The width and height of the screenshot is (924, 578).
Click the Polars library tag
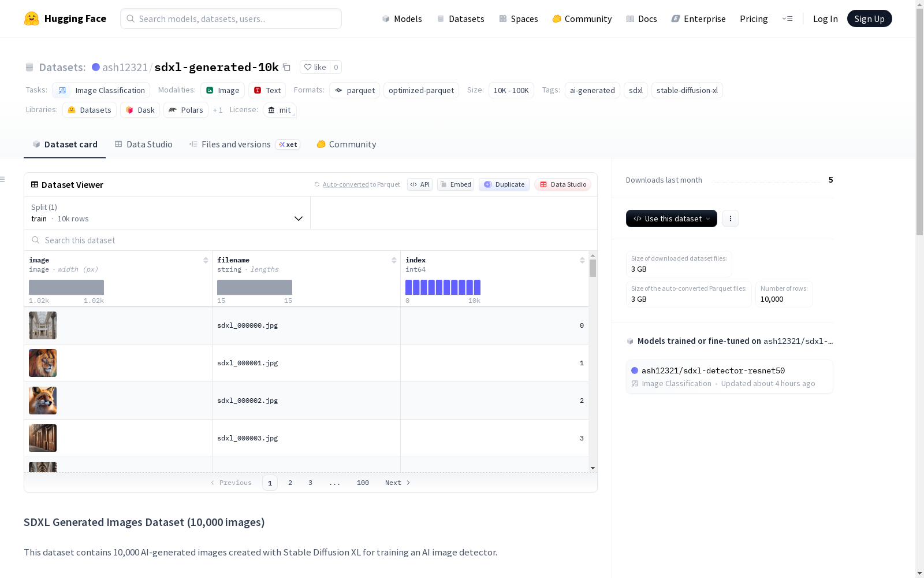click(x=186, y=110)
